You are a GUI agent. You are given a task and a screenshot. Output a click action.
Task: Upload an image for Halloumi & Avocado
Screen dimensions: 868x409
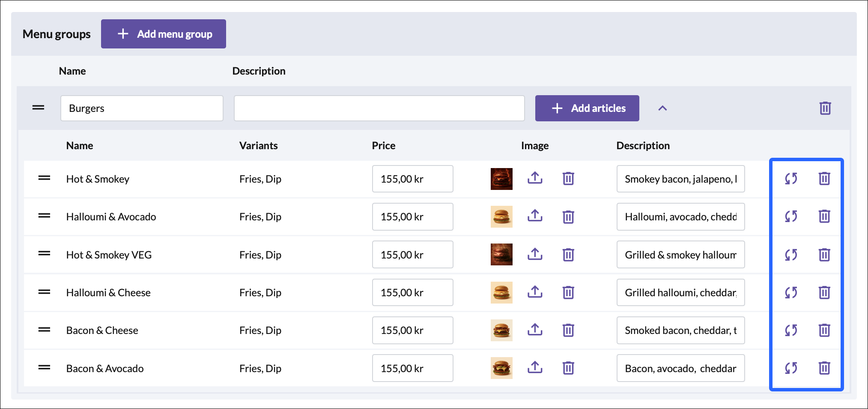(535, 216)
